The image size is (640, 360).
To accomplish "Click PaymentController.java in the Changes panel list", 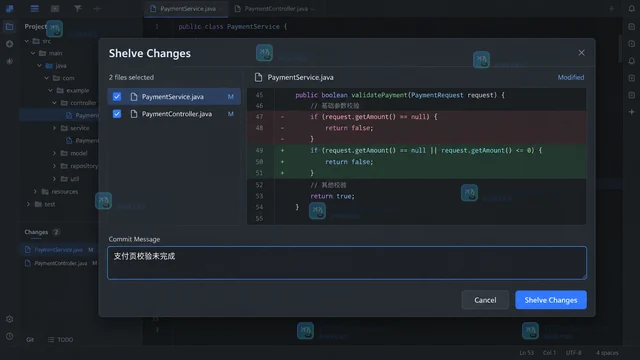I will click(x=59, y=263).
